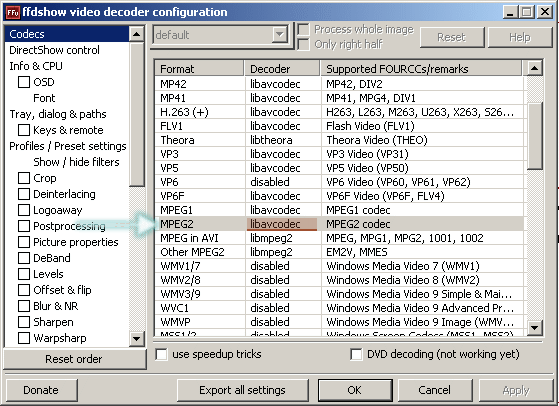Select the WVC1 format row
The height and width of the screenshot is (406, 559).
pos(339,308)
